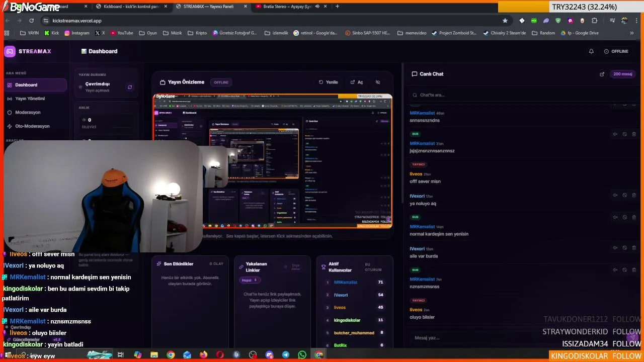Open the Dashboard menu item
644x362 pixels.
(35, 85)
